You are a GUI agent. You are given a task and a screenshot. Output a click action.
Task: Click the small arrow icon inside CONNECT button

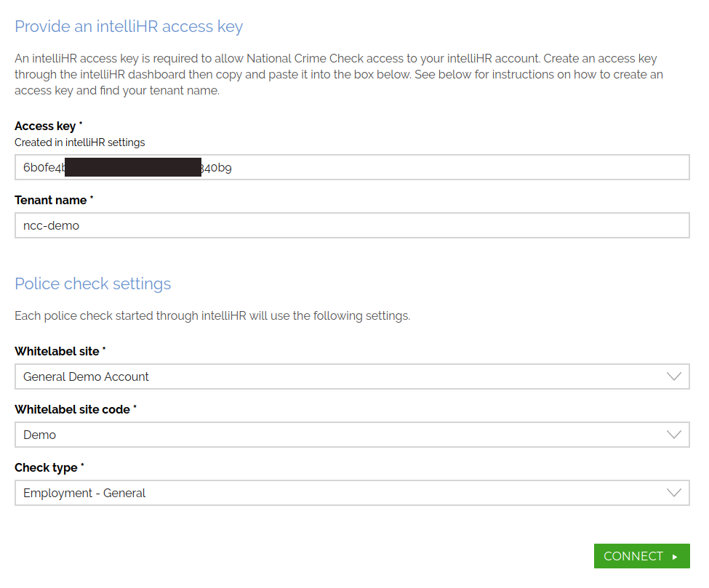click(x=675, y=557)
